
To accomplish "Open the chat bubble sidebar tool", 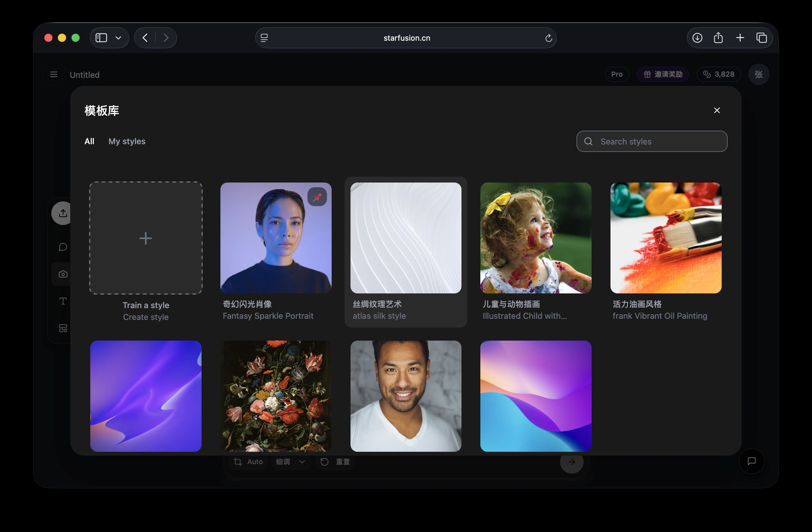I will (63, 247).
